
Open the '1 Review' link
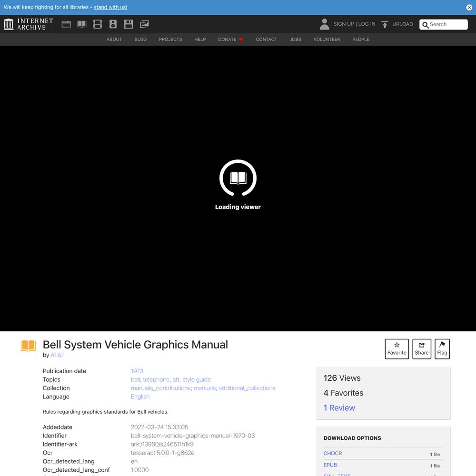(339, 408)
